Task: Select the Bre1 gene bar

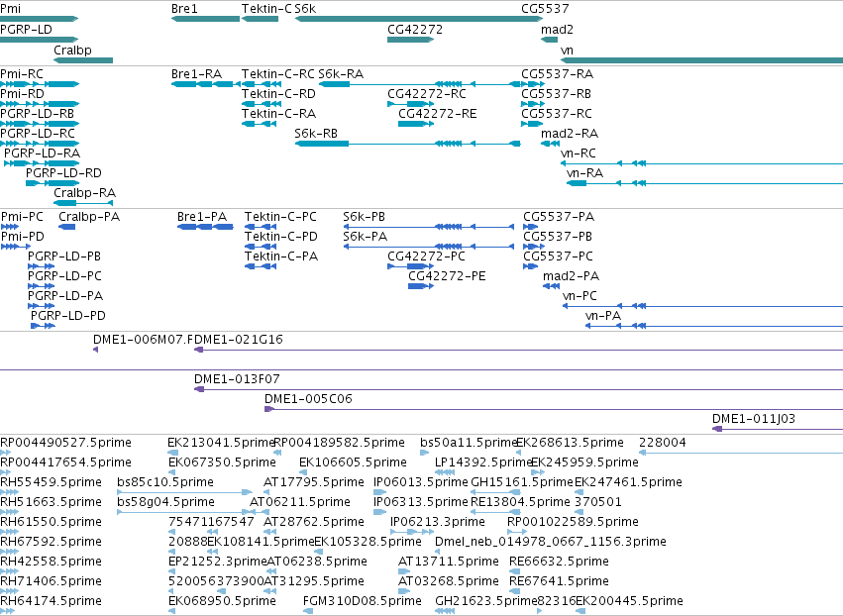Action: (x=205, y=19)
